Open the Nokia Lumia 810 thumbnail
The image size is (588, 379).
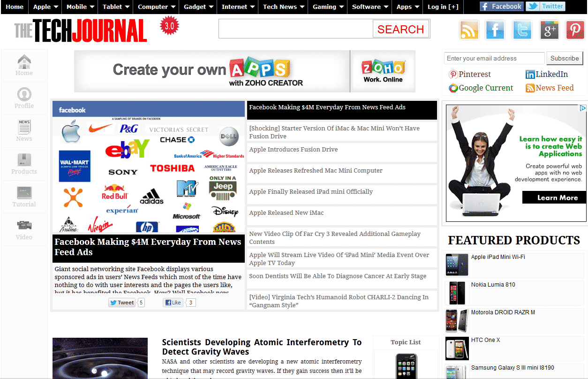pos(457,292)
